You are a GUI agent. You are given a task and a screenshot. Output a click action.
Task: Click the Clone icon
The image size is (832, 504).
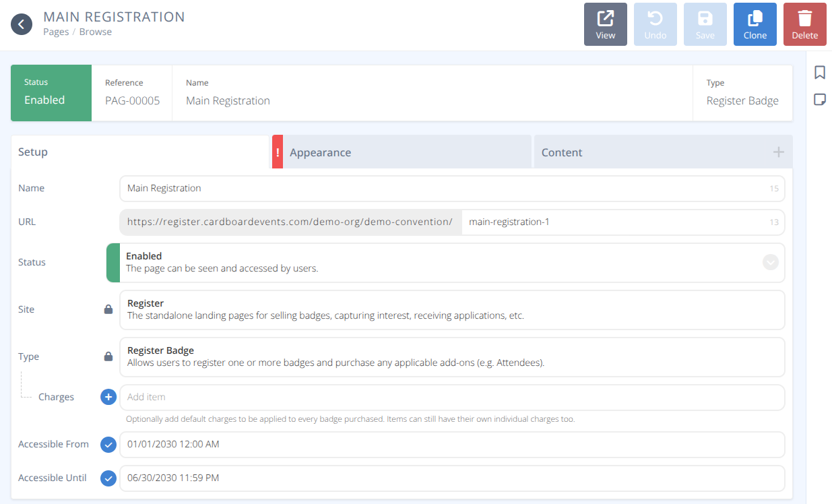755,24
